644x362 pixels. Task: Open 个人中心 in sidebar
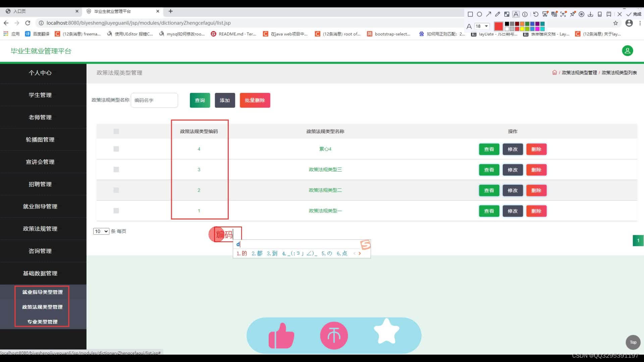pos(40,73)
